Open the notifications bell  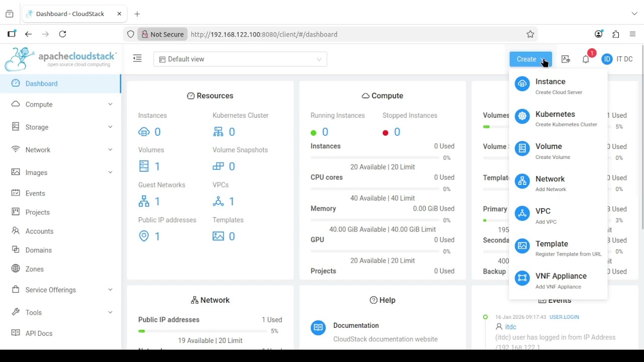tap(586, 59)
